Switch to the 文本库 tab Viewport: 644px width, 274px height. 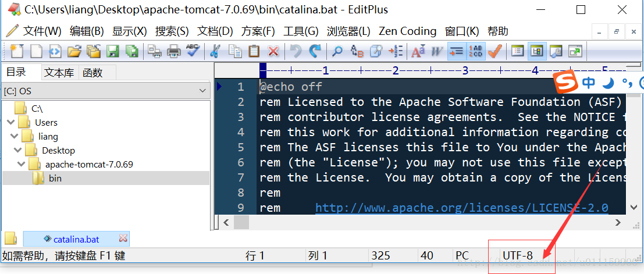click(x=59, y=73)
